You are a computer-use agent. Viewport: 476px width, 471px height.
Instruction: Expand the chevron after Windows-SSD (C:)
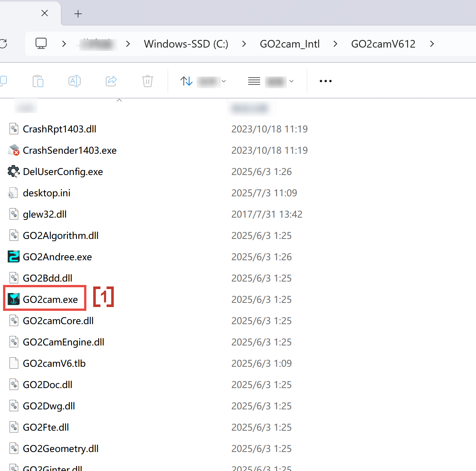point(244,44)
